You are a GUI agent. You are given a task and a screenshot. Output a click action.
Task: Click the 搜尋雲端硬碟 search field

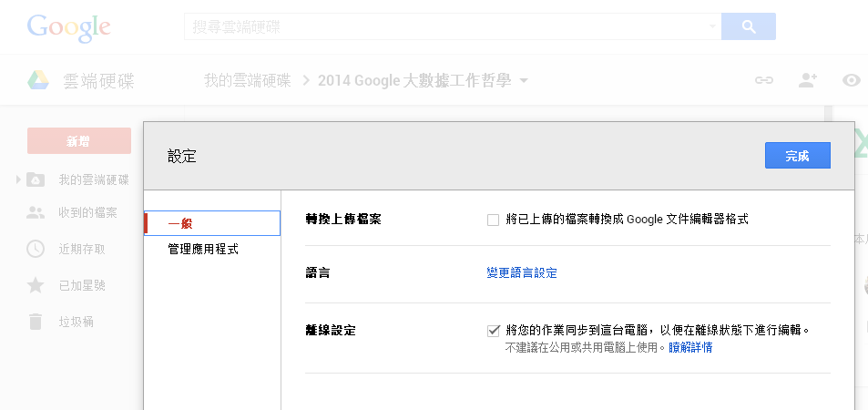coord(446,27)
